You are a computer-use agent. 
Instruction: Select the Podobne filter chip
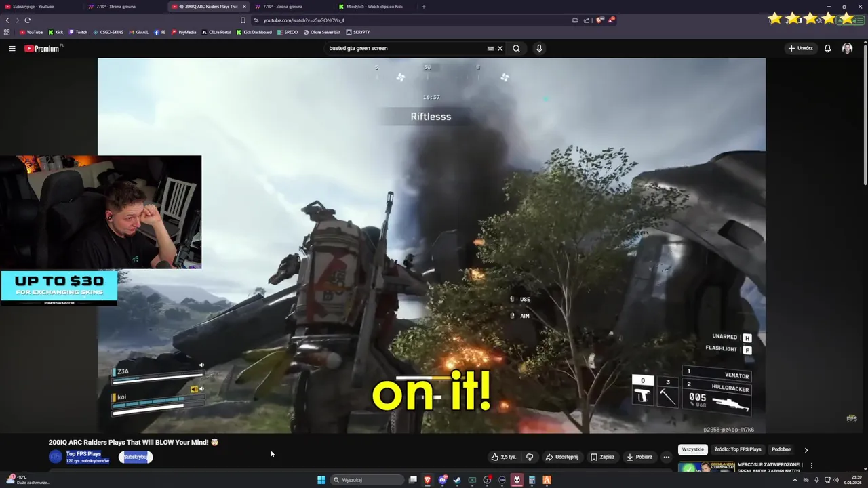[781, 449]
